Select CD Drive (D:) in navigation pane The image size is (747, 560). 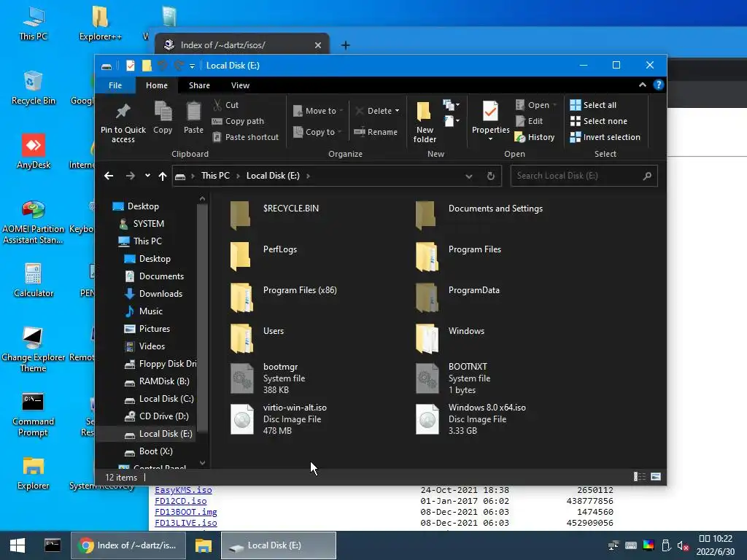[x=163, y=416]
